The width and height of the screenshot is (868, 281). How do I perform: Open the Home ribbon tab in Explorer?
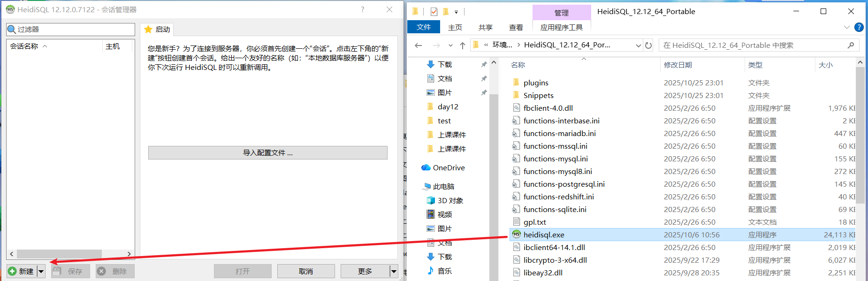click(x=455, y=27)
